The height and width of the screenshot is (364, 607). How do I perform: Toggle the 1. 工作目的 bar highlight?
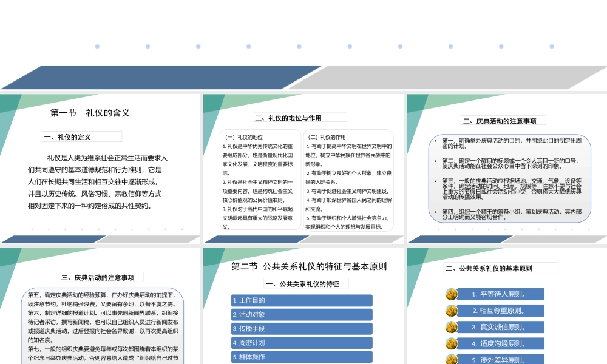tap(301, 300)
